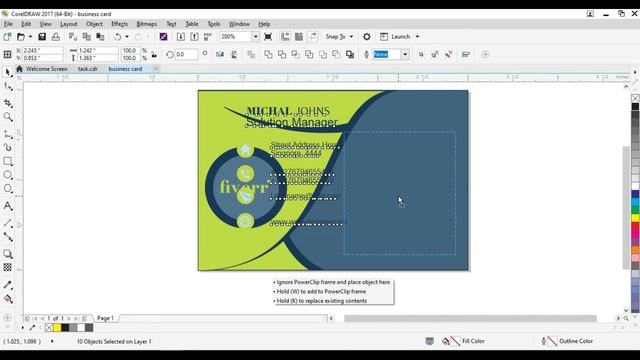
Task: Click the rotation angle input field
Action: [x=186, y=54]
